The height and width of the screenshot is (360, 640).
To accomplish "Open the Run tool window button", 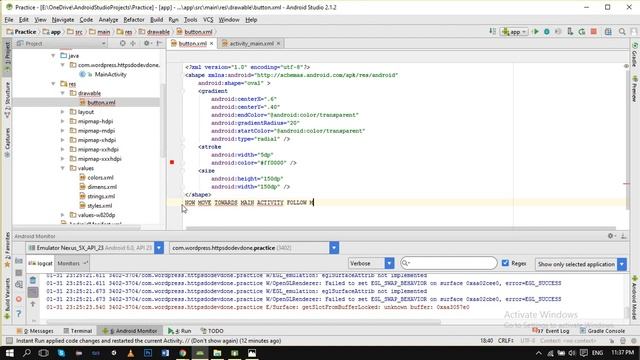I will [x=180, y=331].
